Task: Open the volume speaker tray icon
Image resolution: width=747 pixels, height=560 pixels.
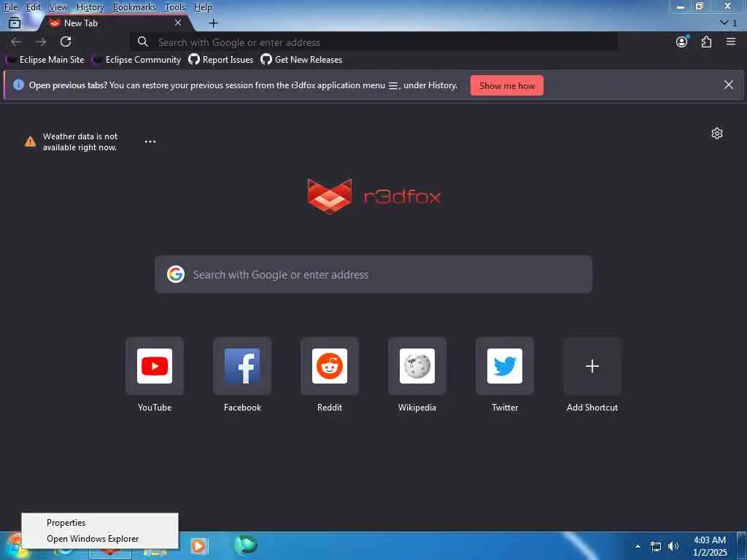Action: coord(673,546)
